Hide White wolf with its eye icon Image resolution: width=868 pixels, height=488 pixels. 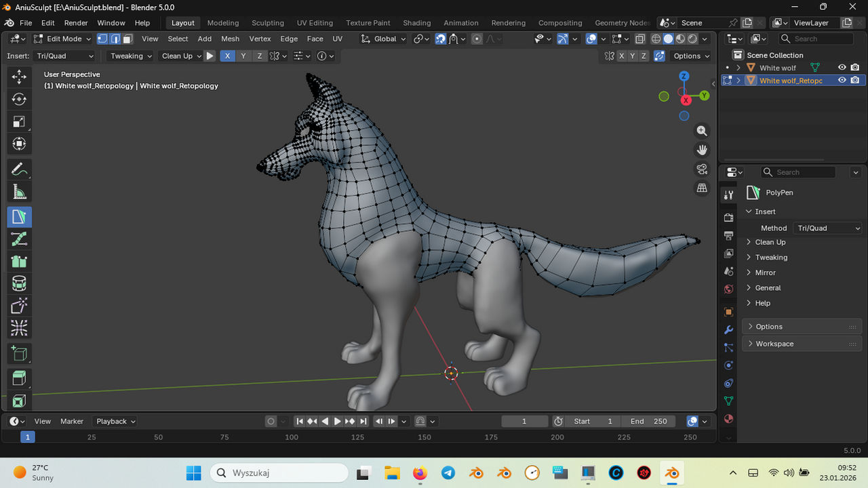pos(842,68)
